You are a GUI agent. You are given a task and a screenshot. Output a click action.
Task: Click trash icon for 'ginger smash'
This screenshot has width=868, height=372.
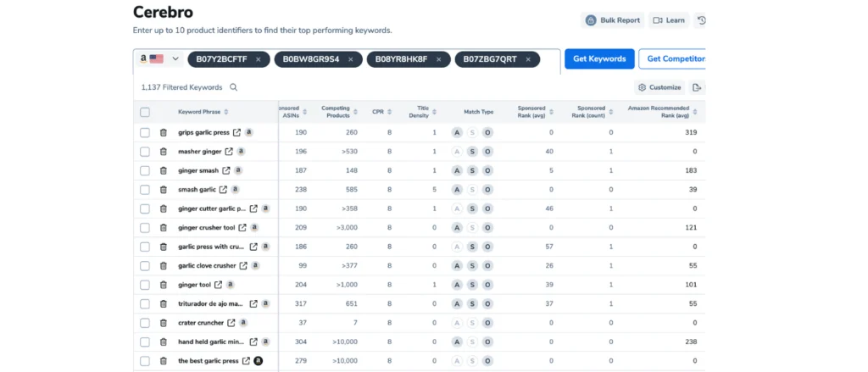(x=164, y=170)
